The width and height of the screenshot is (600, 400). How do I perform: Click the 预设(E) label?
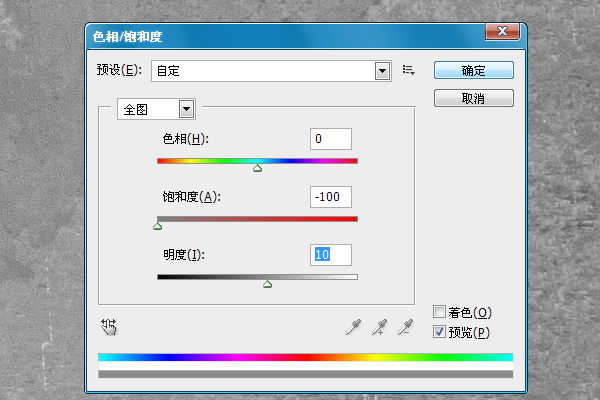(119, 70)
